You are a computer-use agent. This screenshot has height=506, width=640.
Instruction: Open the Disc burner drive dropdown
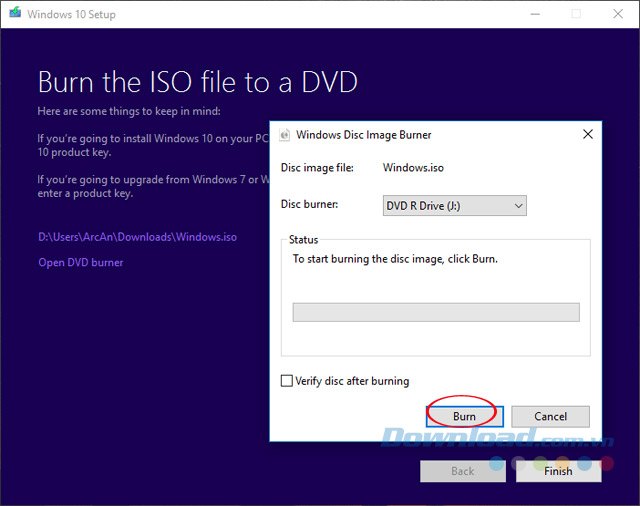454,206
